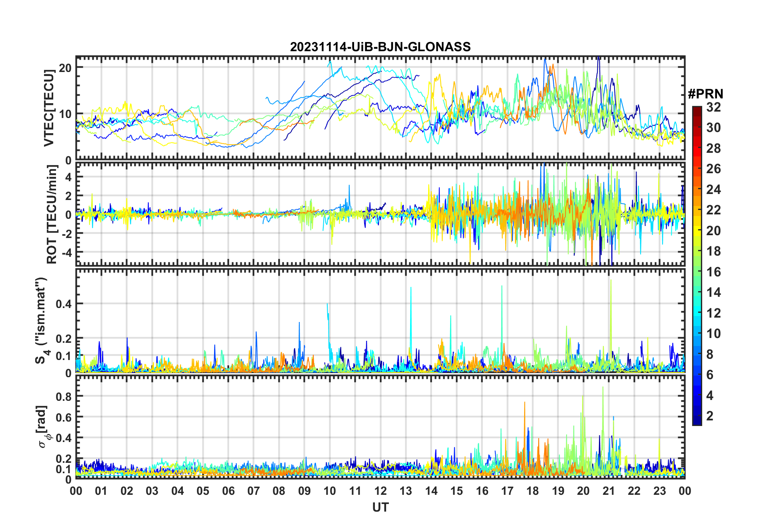Click the dark red top of the colorbar
This screenshot has height=532, width=761.
[697, 111]
